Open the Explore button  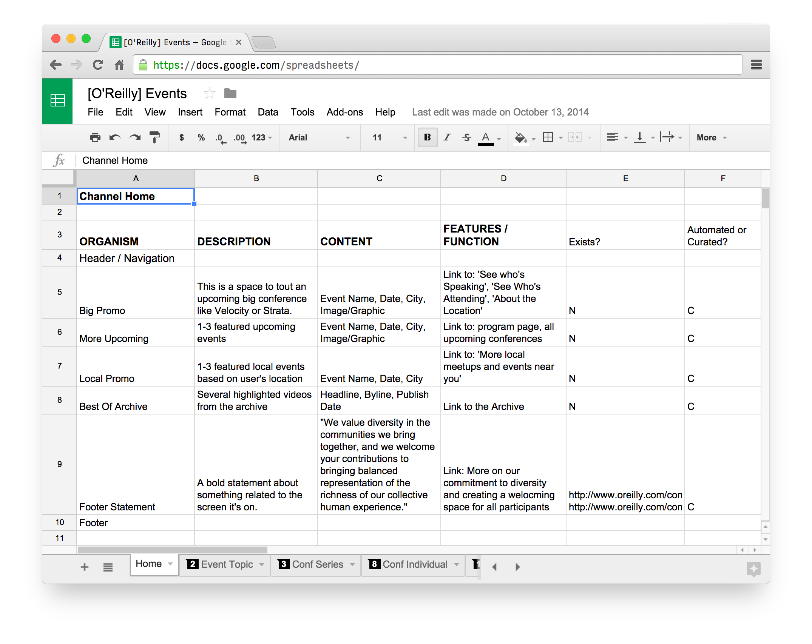tap(753, 569)
